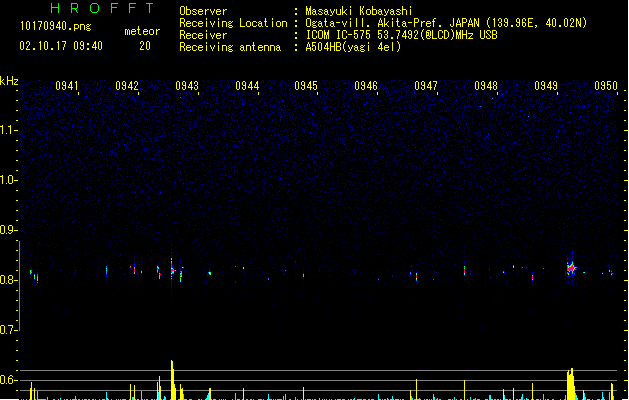Click the 0.9 kHz axis label
The image size is (629, 400).
[9, 230]
